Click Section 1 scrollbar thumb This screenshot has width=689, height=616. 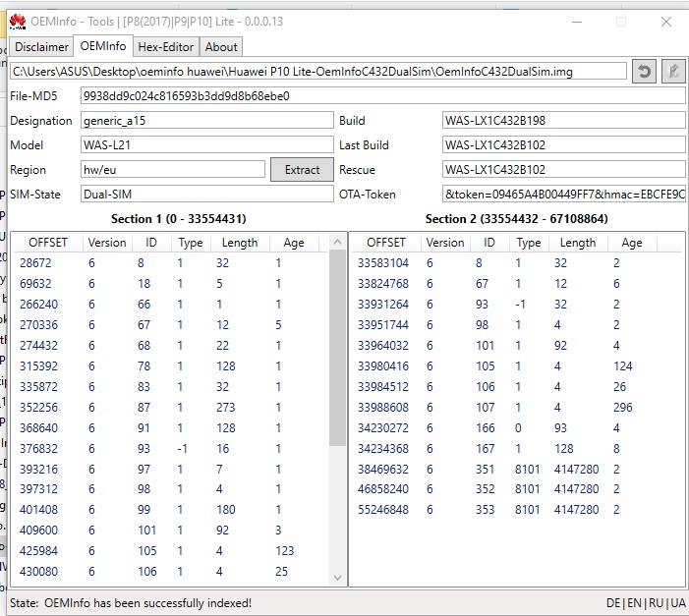(337, 348)
